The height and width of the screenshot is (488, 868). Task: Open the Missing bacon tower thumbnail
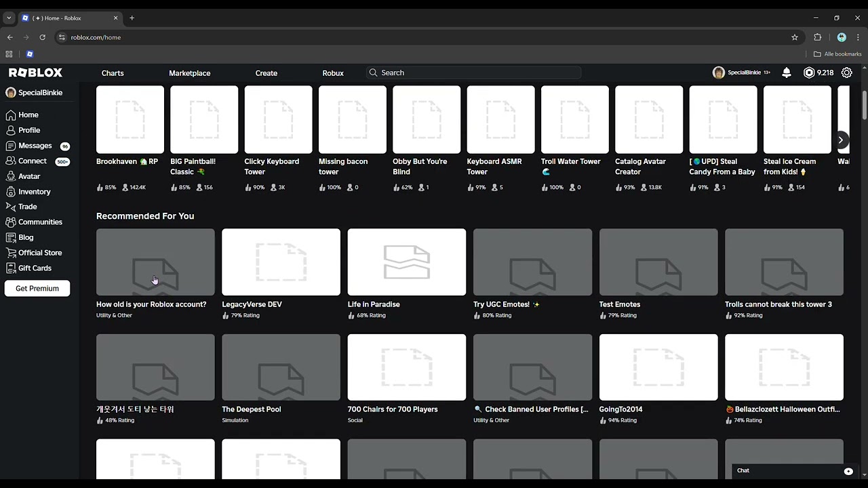(x=353, y=119)
